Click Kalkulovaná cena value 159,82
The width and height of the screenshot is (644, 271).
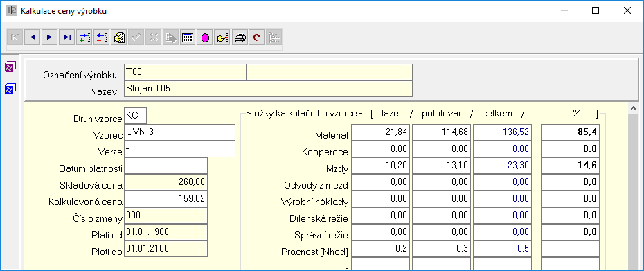click(x=166, y=199)
